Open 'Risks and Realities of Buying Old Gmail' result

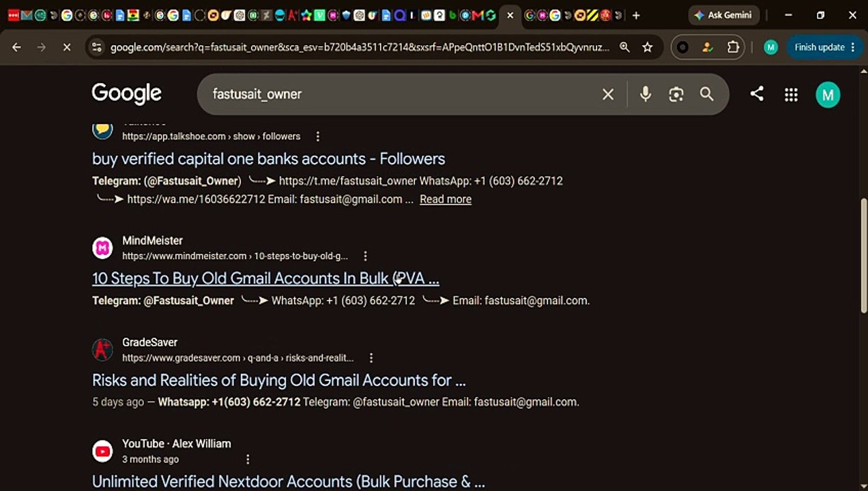(279, 380)
